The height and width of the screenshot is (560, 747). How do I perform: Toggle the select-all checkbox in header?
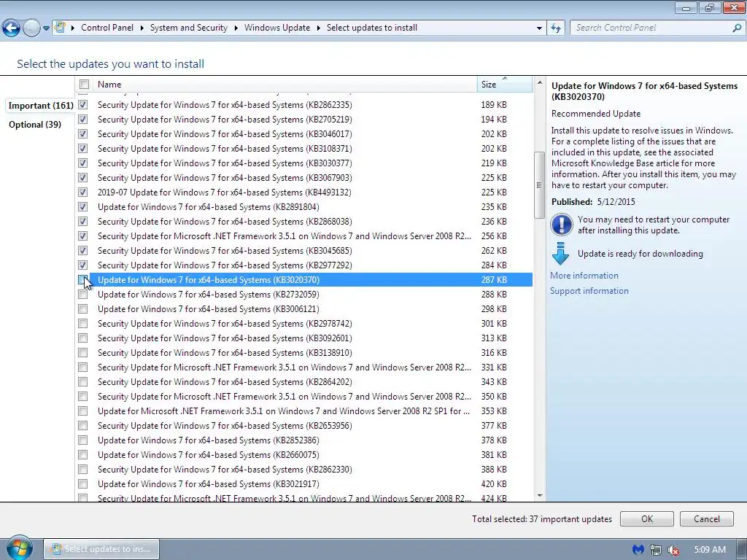85,85
